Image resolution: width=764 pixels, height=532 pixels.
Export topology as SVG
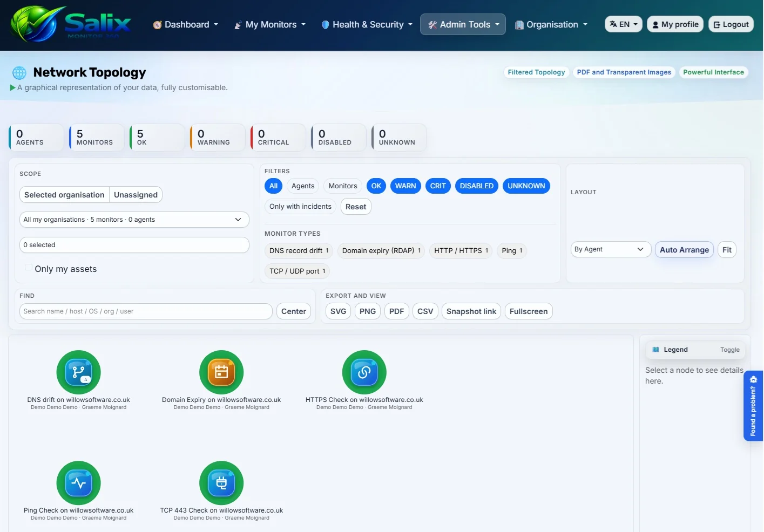pos(339,311)
